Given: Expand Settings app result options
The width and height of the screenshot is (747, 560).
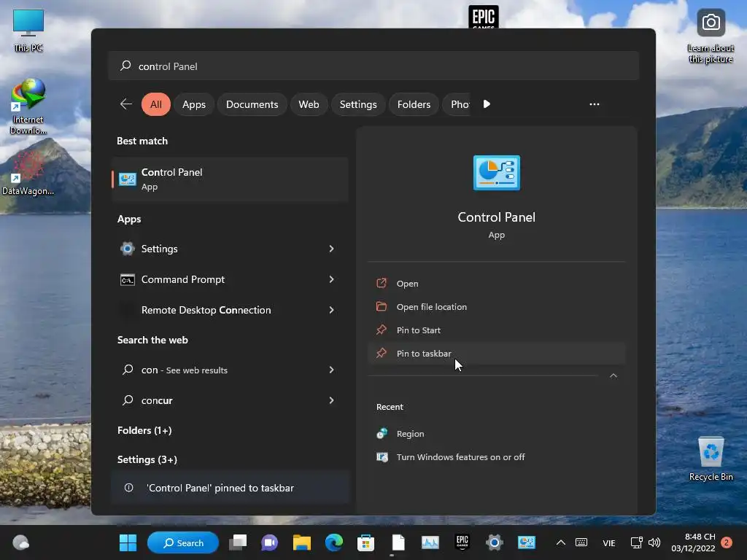Looking at the screenshot, I should pyautogui.click(x=332, y=249).
